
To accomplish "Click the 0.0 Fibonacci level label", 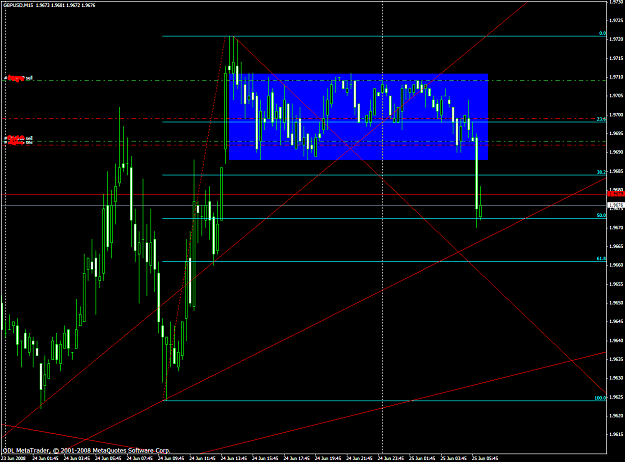I will 602,33.
